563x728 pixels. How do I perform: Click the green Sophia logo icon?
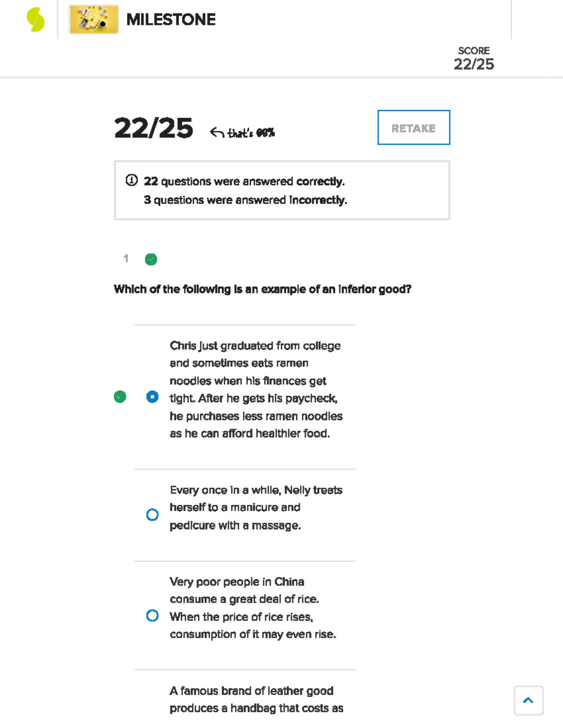(x=35, y=20)
